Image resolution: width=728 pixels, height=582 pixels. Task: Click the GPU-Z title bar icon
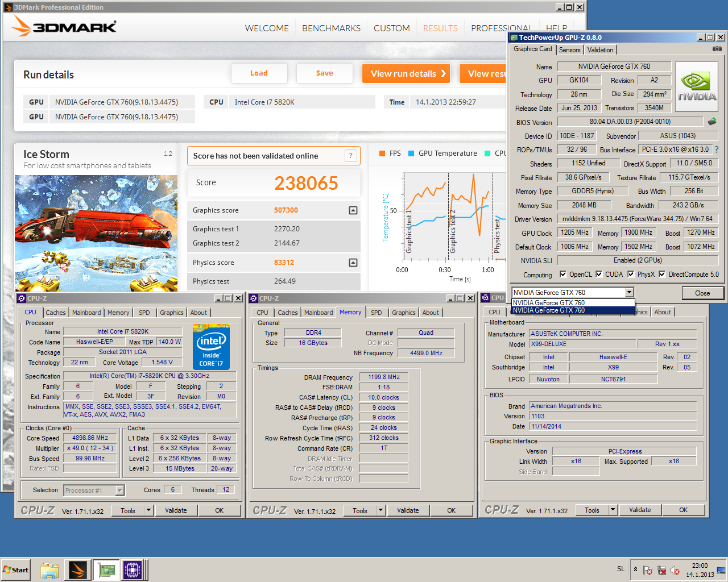[514, 38]
